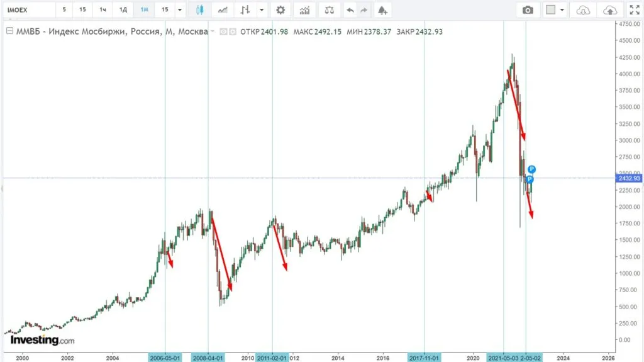Switch to the line chart style icon

(x=222, y=10)
